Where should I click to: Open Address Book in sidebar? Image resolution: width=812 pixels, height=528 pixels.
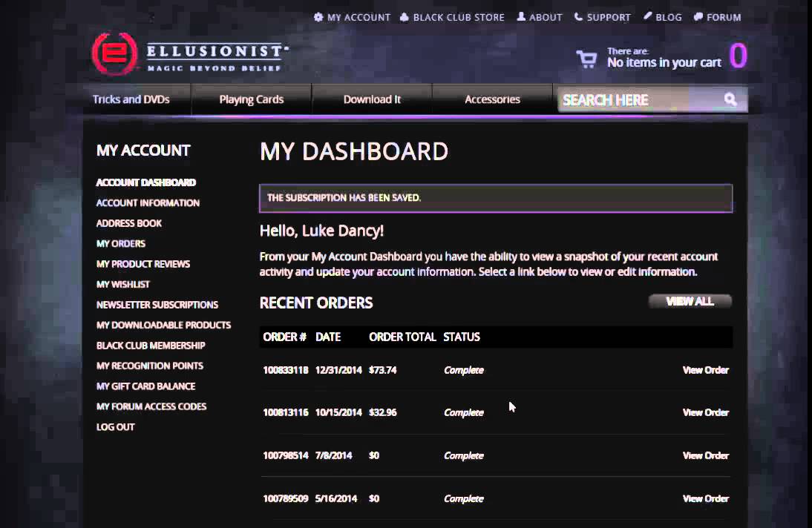click(x=129, y=223)
